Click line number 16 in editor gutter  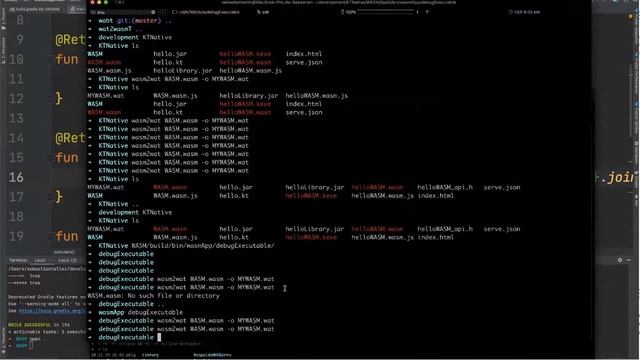pyautogui.click(x=16, y=177)
